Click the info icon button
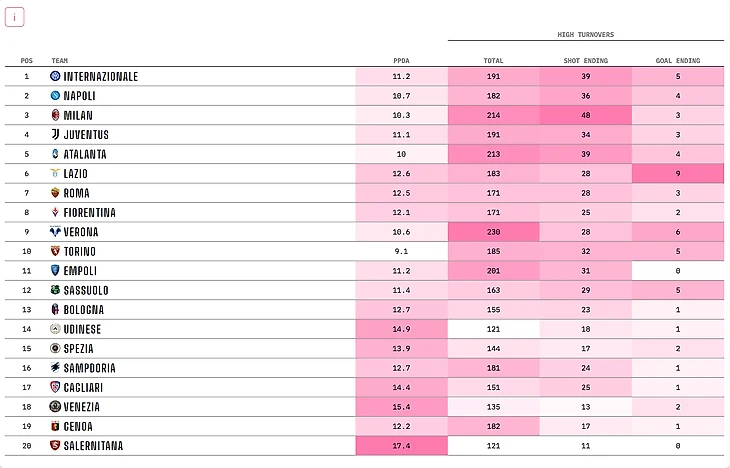730x468 pixels. (15, 17)
